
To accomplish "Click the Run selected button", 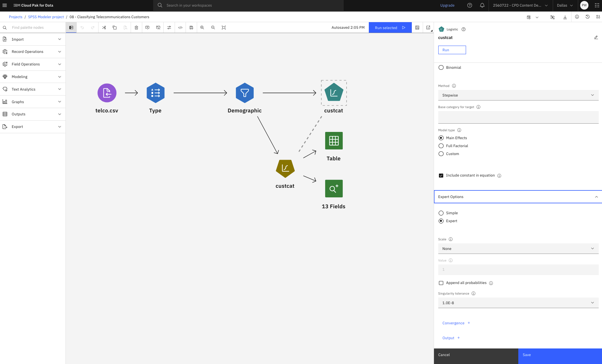I will [x=390, y=28].
